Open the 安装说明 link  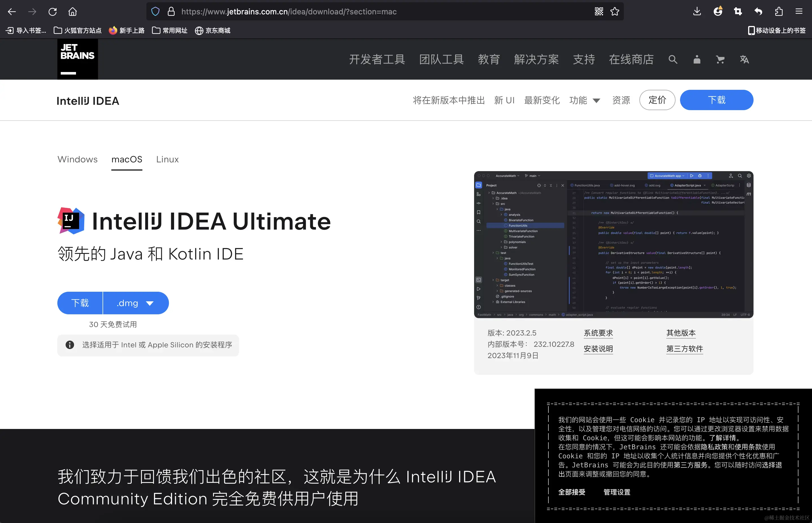click(598, 349)
